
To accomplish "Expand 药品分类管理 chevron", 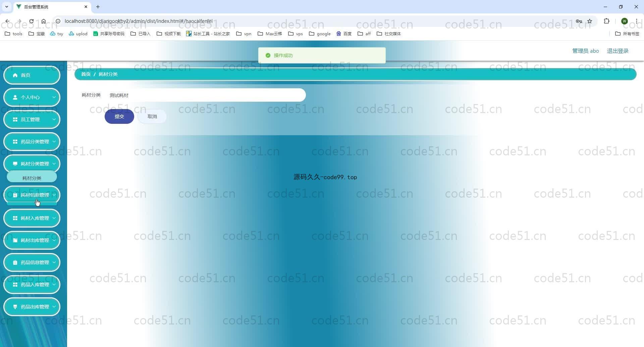I will 54,142.
